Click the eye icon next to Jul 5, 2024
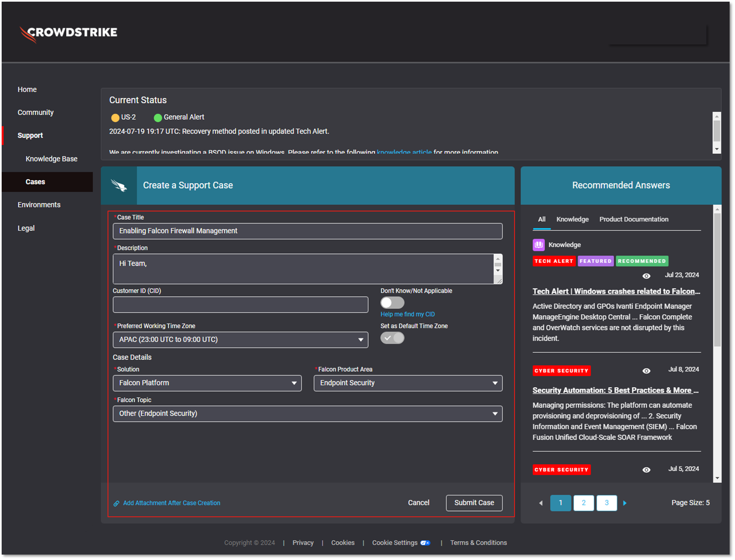This screenshot has width=735, height=560. [x=646, y=469]
